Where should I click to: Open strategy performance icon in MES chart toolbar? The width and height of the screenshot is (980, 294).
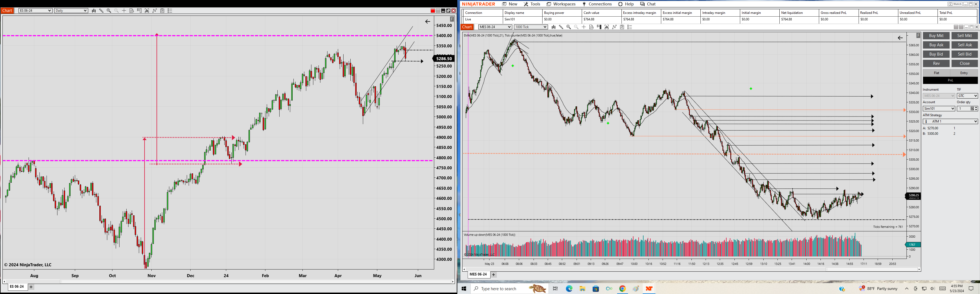[x=622, y=27]
